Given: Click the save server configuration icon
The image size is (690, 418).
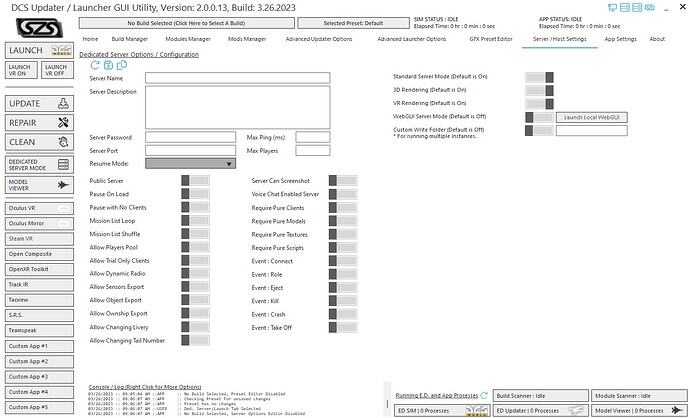Looking at the screenshot, I should [108, 65].
